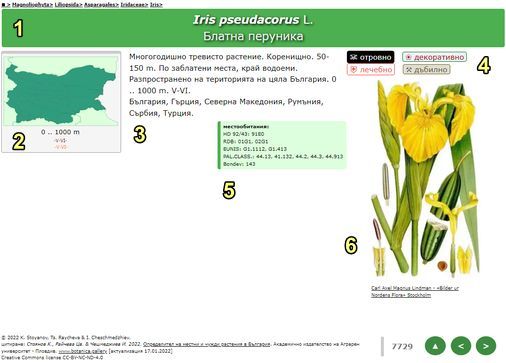Click the home icon in breadcrumb
The image size is (506, 363).
pos(4,5)
